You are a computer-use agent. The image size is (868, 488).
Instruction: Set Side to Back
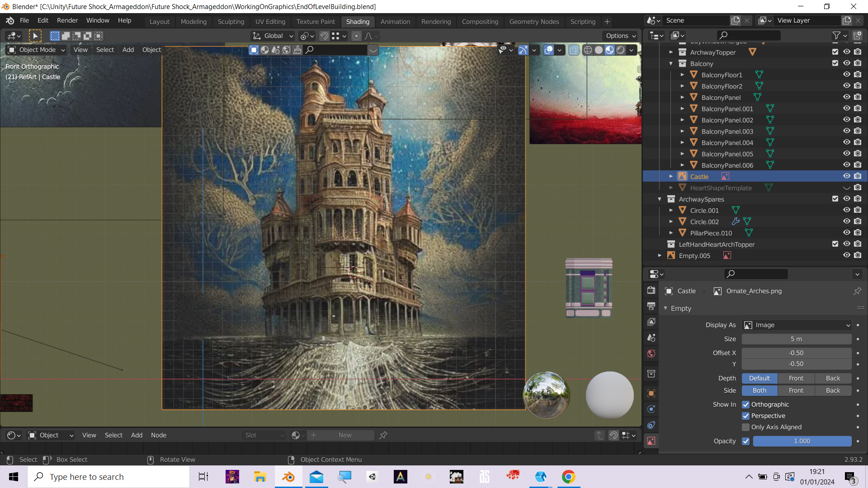click(833, 390)
